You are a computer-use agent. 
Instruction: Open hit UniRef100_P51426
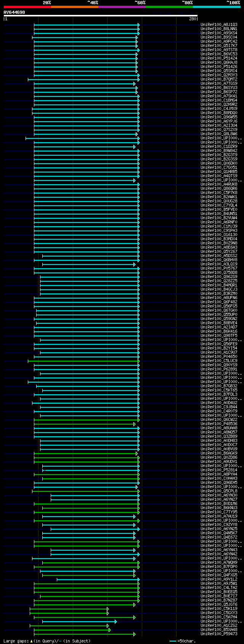[219, 67]
